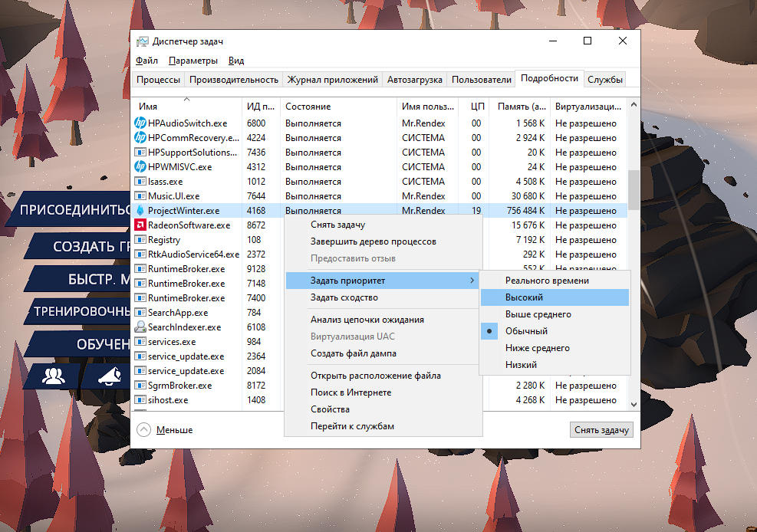This screenshot has width=757, height=532.
Task: Choose Открыть расположение файла
Action: [383, 376]
